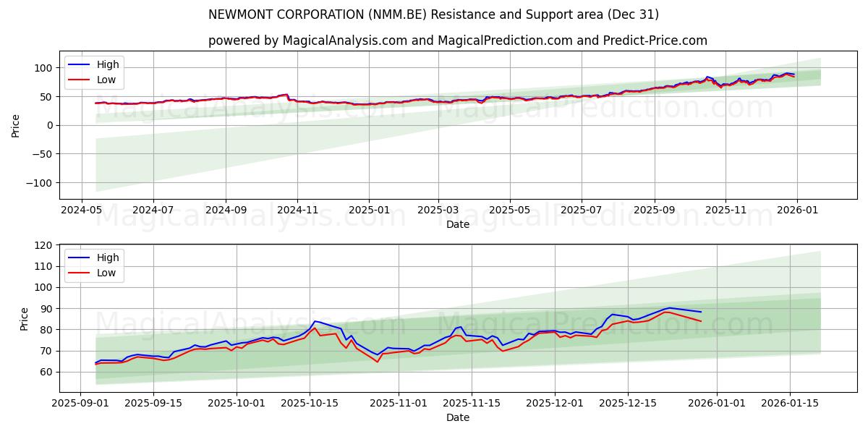Screen dimensions: 868x434
Task: Click the '2025-05' tick label
Action: click(510, 210)
